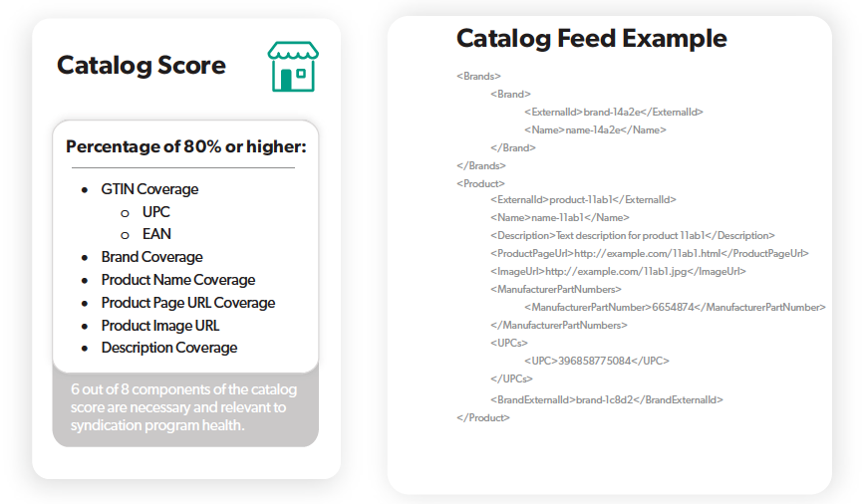Click the opening Product XML tag
The height and width of the screenshot is (504, 868).
480,183
